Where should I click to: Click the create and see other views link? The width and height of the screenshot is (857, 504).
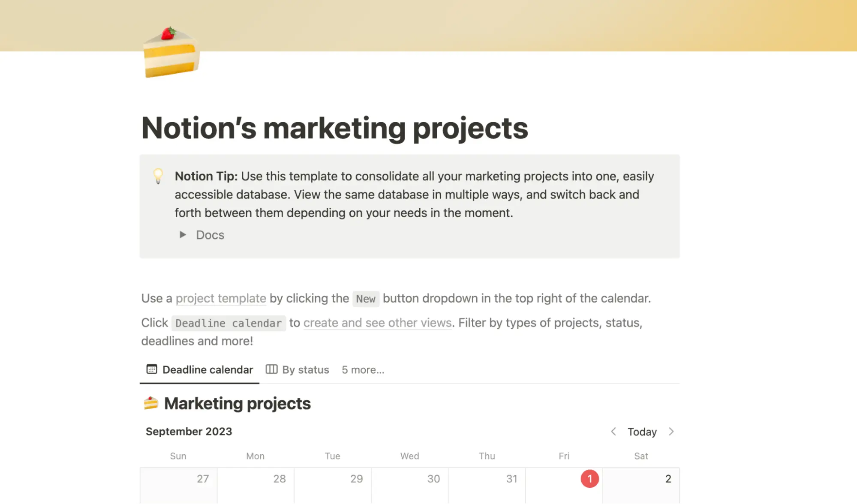[377, 323]
